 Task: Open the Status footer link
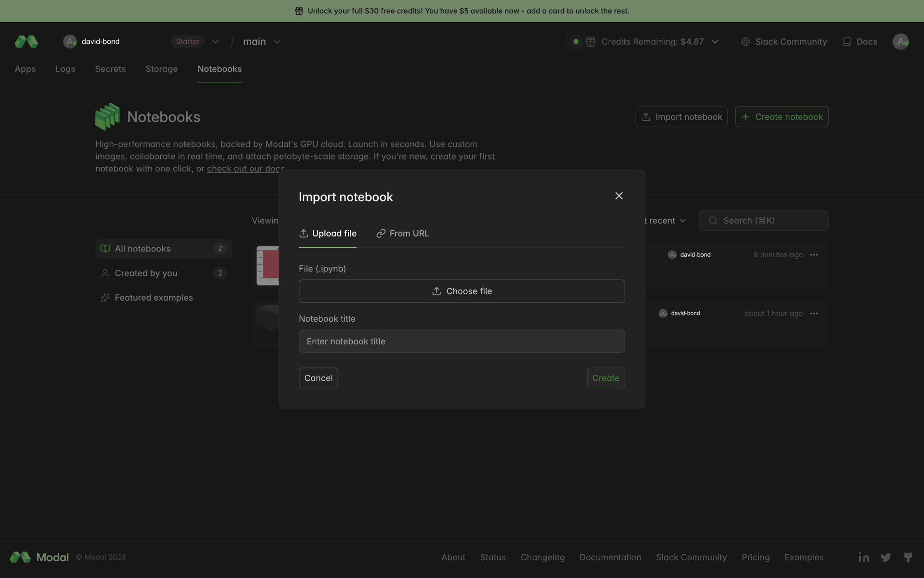point(493,557)
